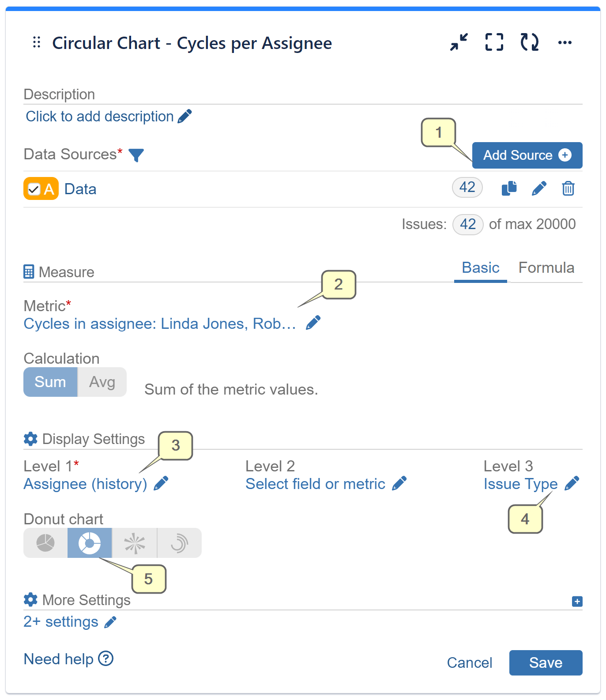Save the chart configuration

pyautogui.click(x=546, y=662)
